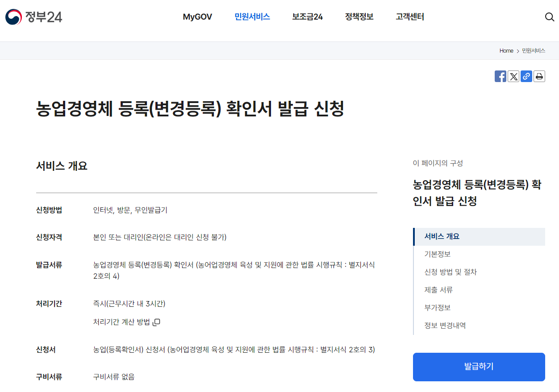Viewport: 559px width, 392px height.
Task: Click the 발급하기 button
Action: (479, 367)
